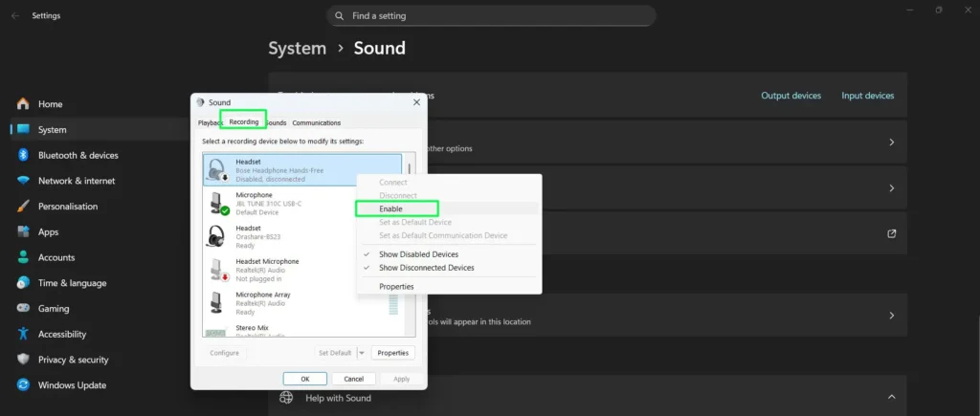Click the Privacy & security shield icon
This screenshot has width=980, height=416.
pyautogui.click(x=23, y=360)
